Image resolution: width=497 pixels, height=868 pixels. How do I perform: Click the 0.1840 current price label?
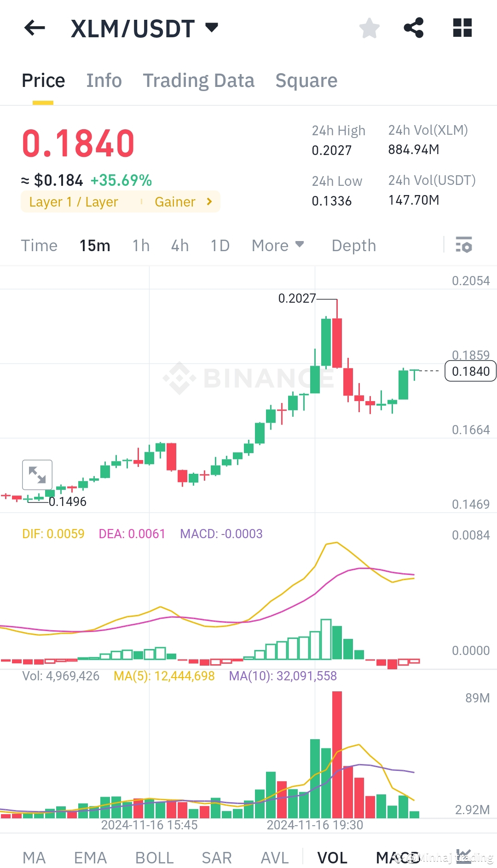[x=470, y=371]
